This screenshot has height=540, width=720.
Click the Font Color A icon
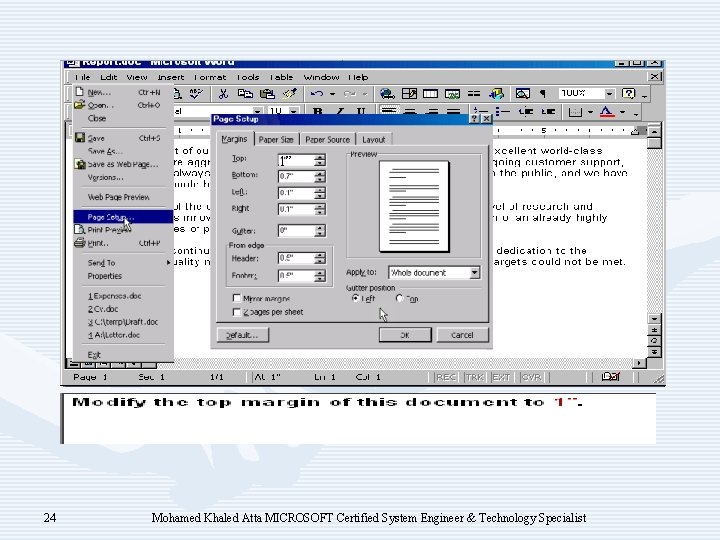click(607, 111)
